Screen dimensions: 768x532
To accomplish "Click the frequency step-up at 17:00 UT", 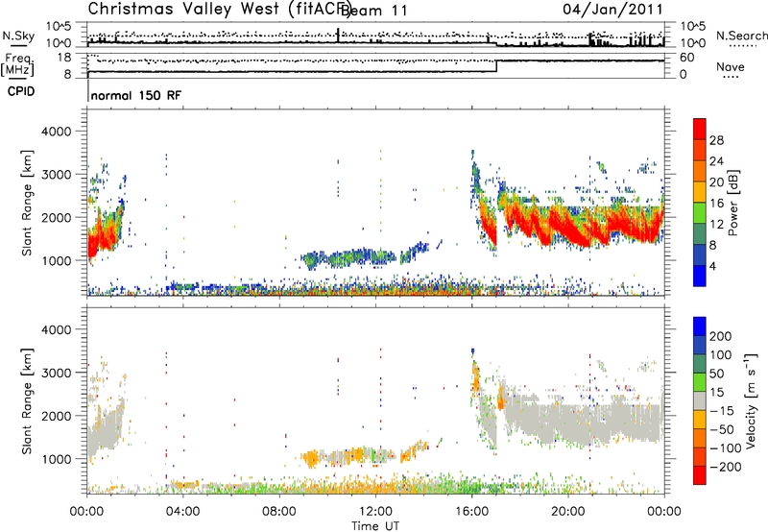I will pyautogui.click(x=496, y=66).
